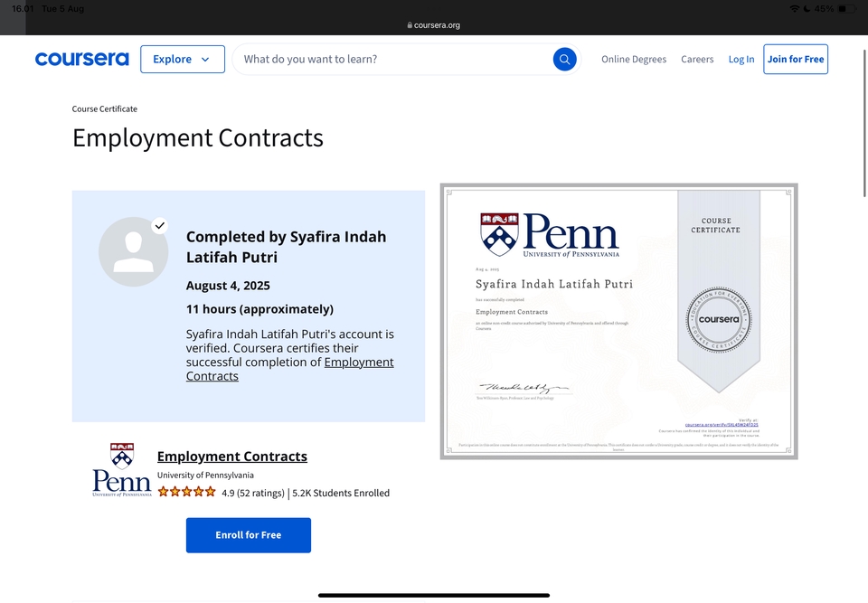Tap the coursera.org address bar

tap(434, 25)
